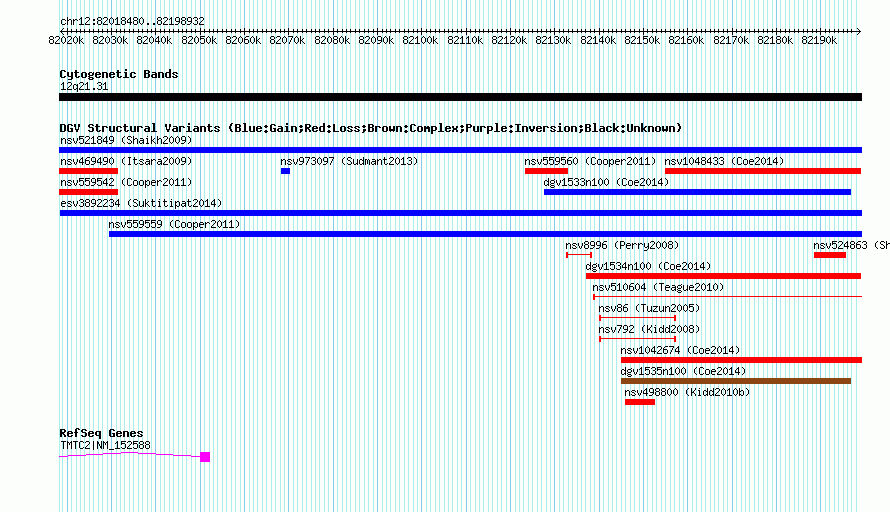Click the 12q21.31 band label

pyautogui.click(x=84, y=86)
